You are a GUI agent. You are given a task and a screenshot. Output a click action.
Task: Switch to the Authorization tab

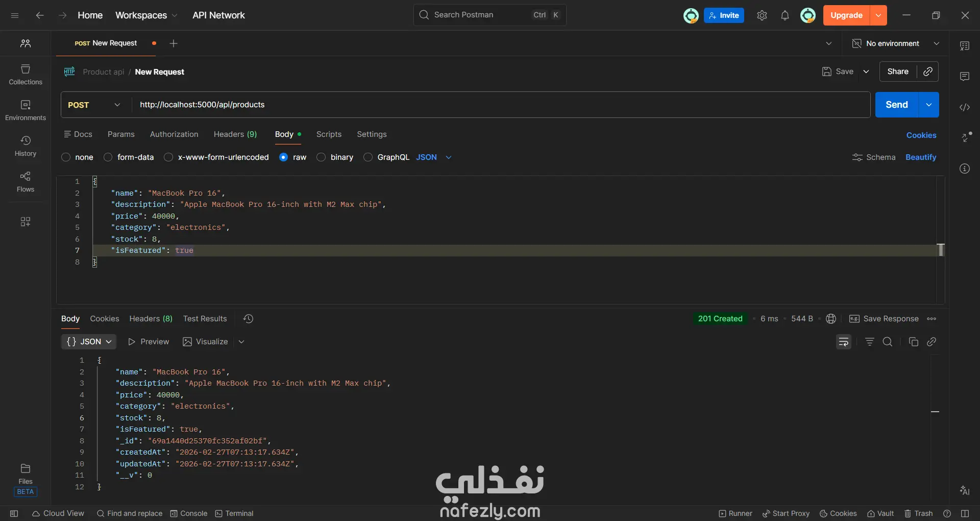(174, 134)
